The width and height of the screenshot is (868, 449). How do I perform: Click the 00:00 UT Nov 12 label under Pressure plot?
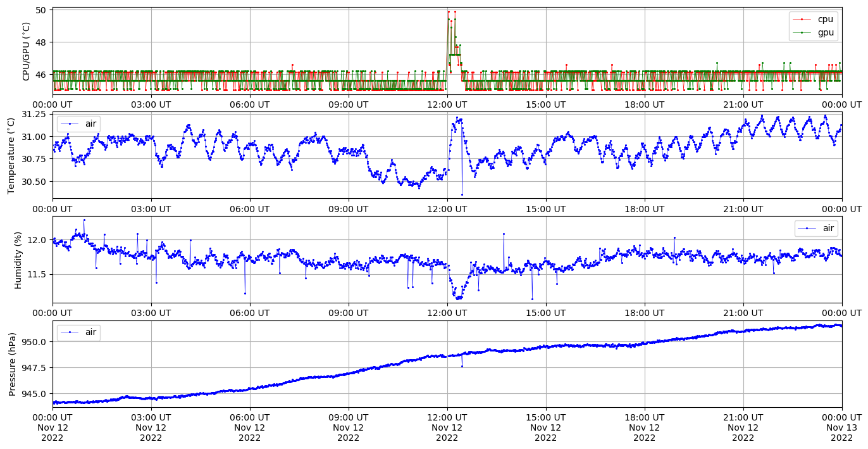[53, 427]
